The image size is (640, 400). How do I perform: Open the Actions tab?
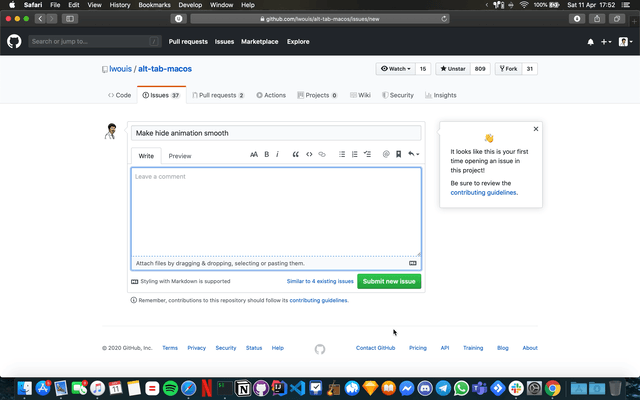point(271,95)
